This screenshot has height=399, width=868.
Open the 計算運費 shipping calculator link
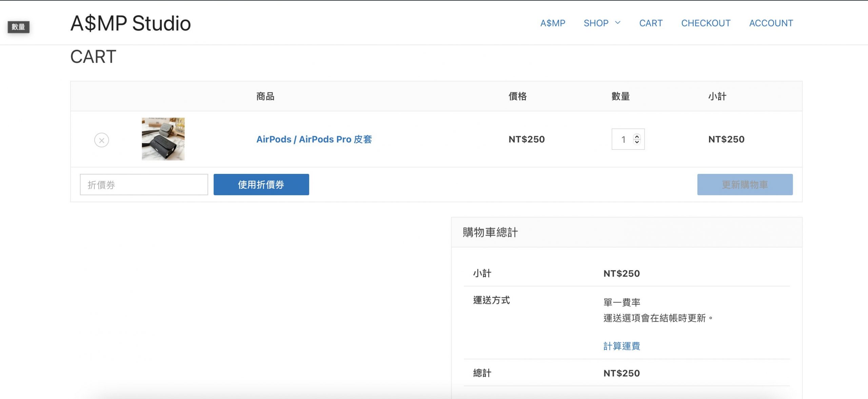[622, 346]
